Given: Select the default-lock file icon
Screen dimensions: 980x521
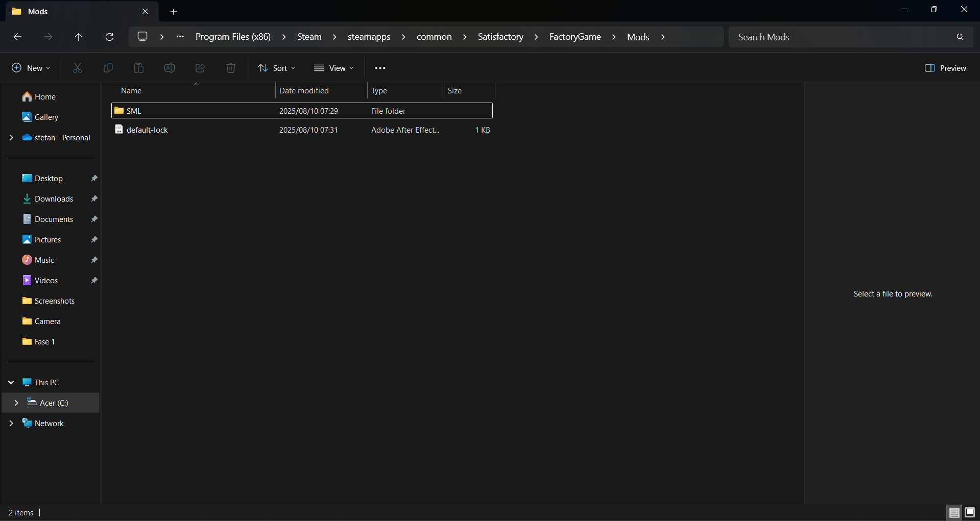Looking at the screenshot, I should tap(119, 129).
